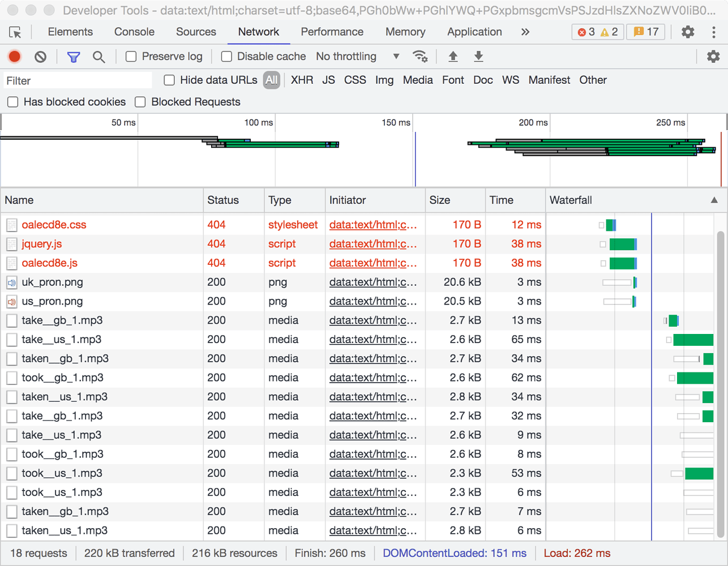Clear the network log
Viewport: 728px width, 566px height.
click(x=40, y=57)
